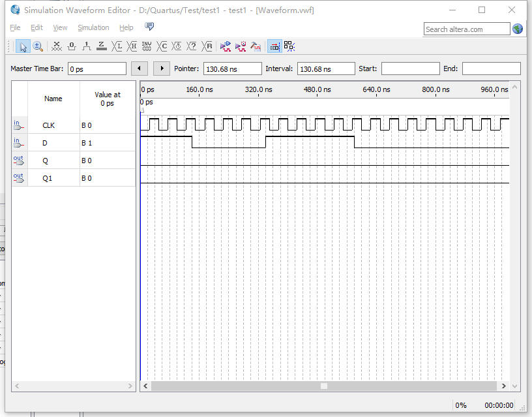Select the D signal row

74,143
